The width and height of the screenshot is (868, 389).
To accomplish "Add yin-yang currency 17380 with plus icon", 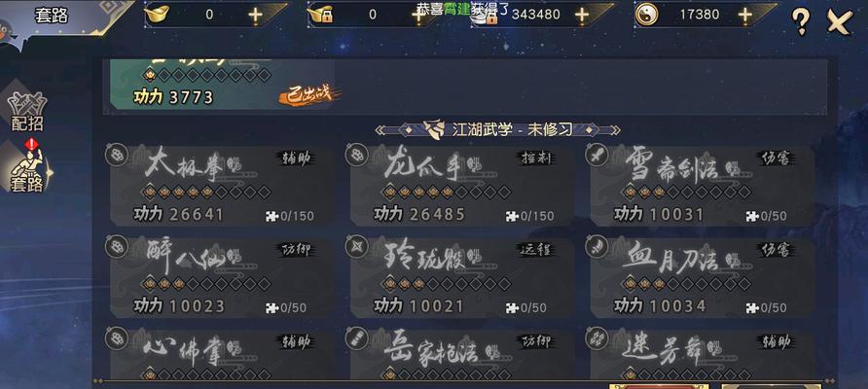I will click(745, 15).
